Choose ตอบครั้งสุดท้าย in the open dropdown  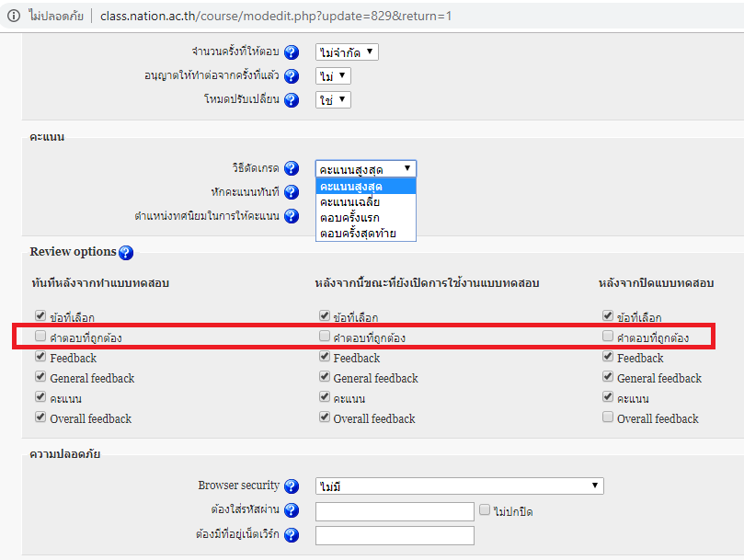(x=358, y=233)
